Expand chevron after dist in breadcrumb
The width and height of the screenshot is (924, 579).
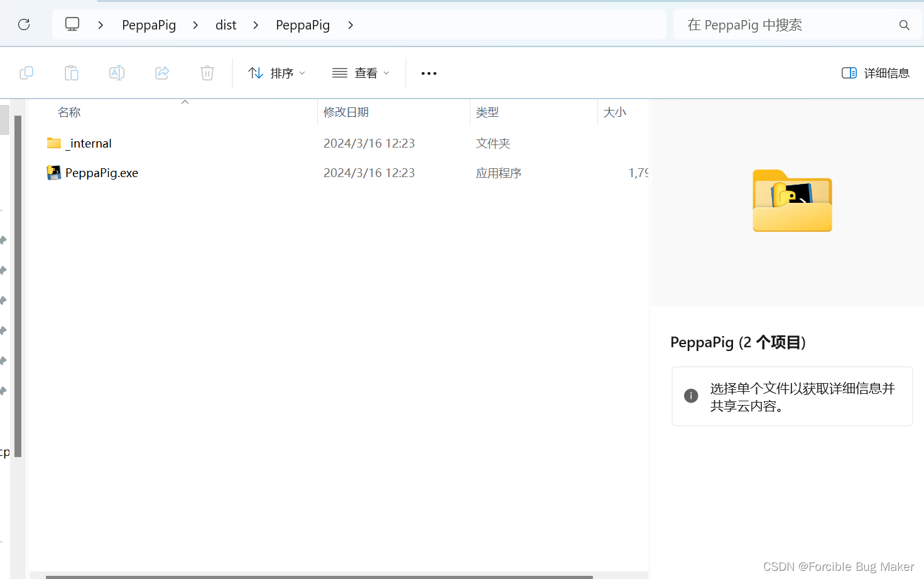(256, 25)
